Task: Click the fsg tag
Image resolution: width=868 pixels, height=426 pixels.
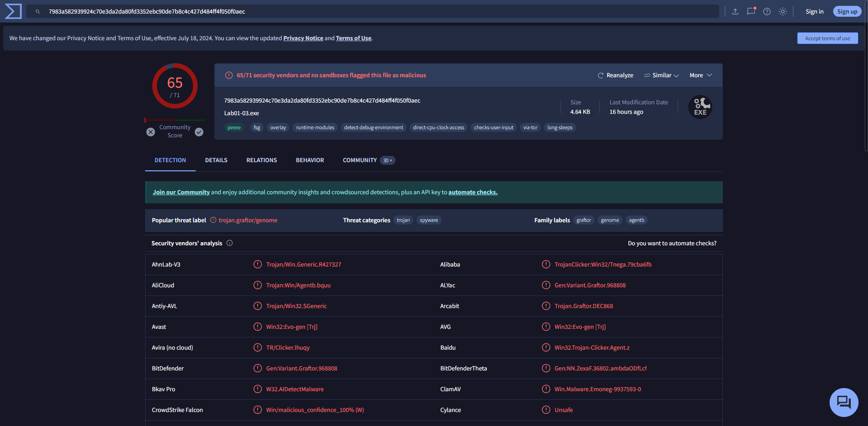Action: coord(257,128)
